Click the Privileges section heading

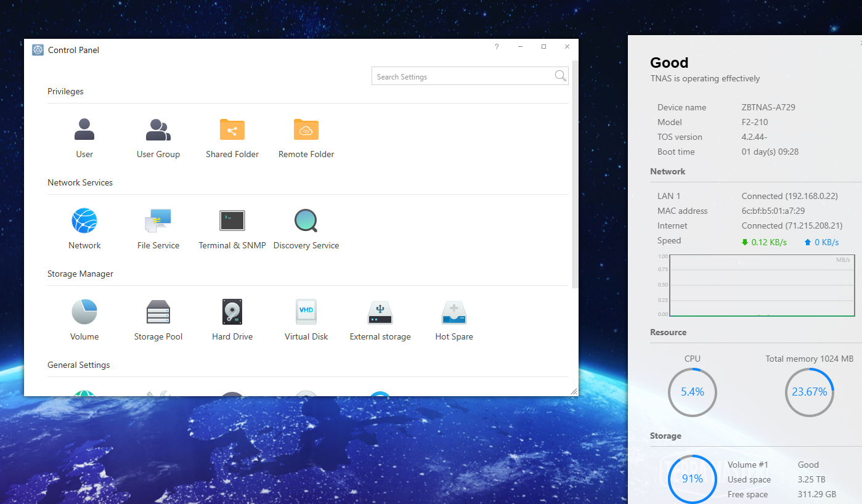[65, 91]
